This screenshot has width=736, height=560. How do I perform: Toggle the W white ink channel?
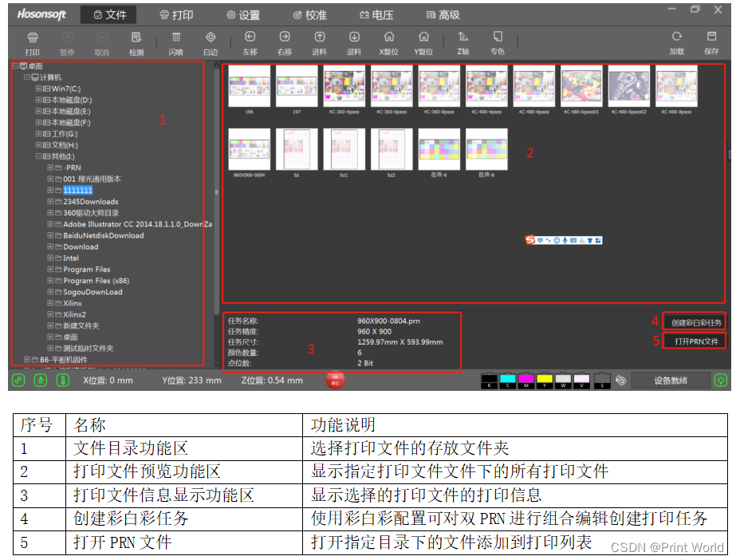pyautogui.click(x=564, y=379)
